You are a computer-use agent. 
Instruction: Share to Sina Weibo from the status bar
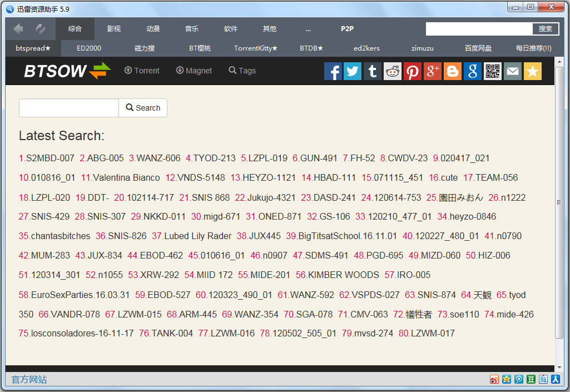click(x=494, y=379)
